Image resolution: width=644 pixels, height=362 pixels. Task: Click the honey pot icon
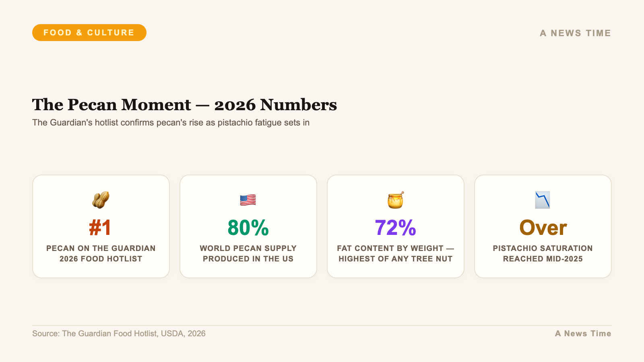tap(395, 200)
